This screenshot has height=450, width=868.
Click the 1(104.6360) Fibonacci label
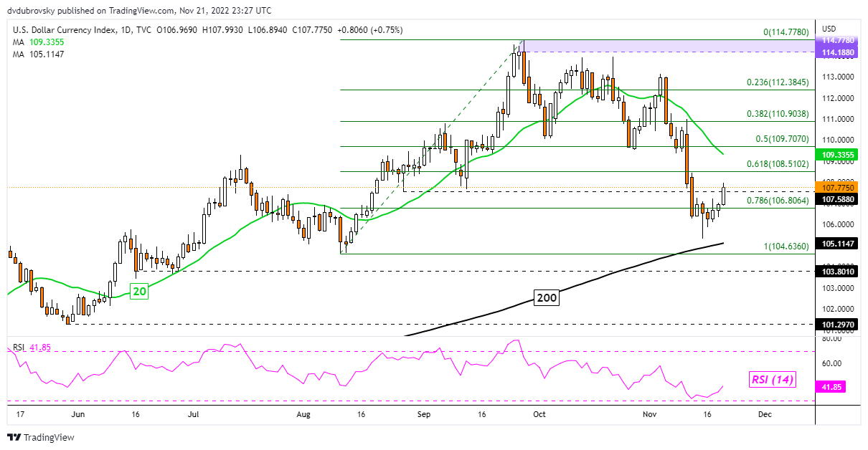click(x=787, y=246)
